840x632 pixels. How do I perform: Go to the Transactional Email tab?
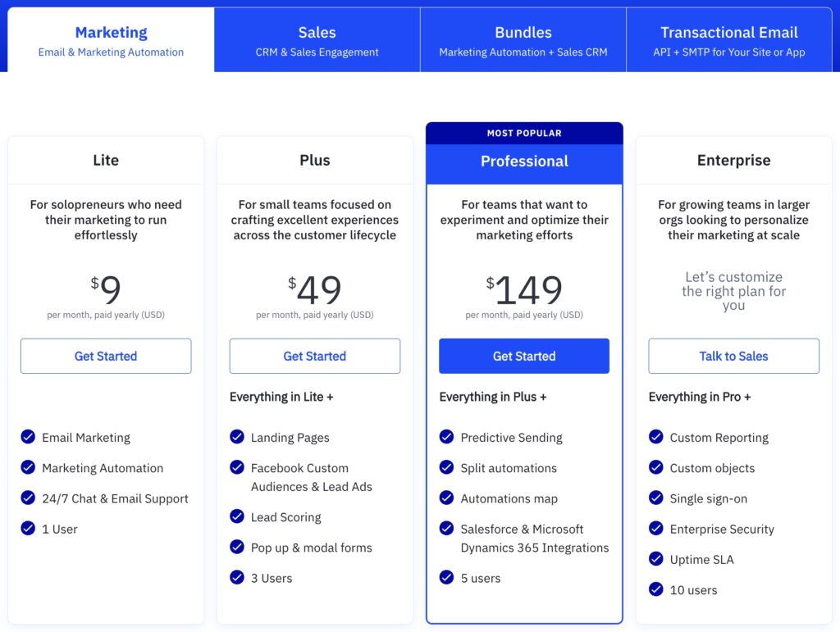point(729,40)
